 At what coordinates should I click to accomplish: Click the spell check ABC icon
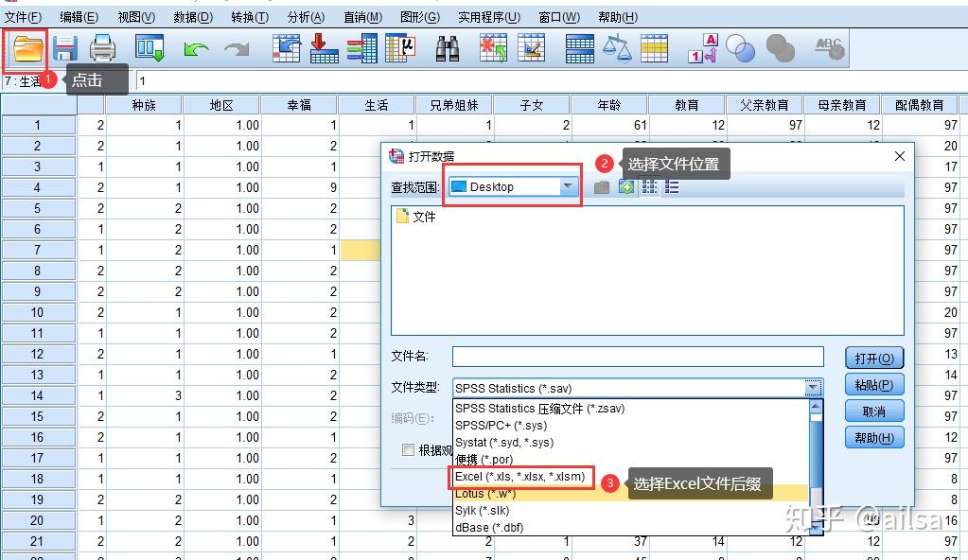click(829, 48)
